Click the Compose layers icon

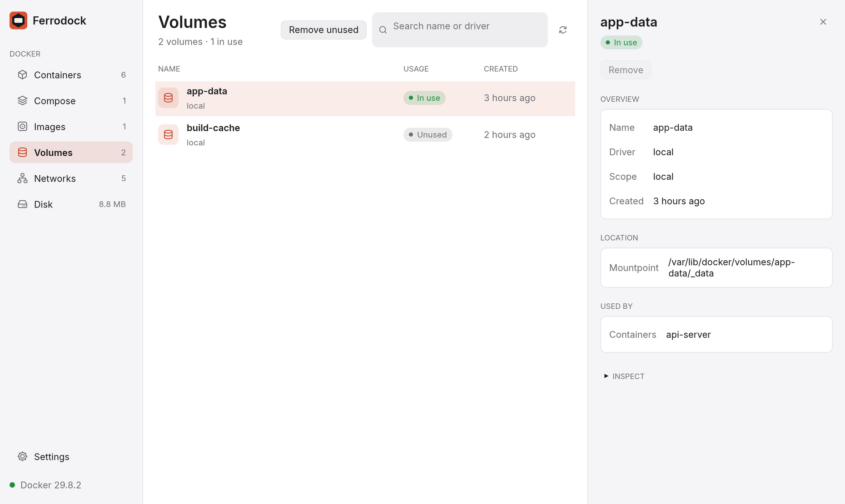pos(22,100)
